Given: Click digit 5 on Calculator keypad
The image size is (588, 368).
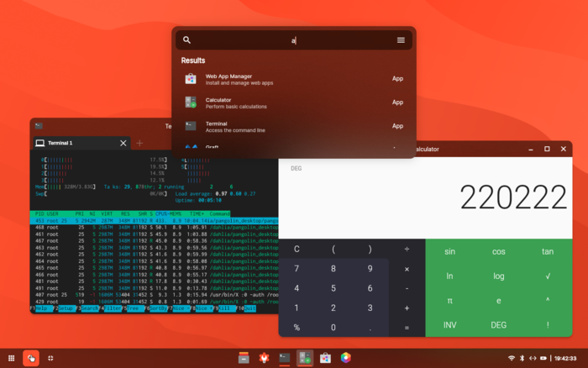Looking at the screenshot, I should click(333, 288).
